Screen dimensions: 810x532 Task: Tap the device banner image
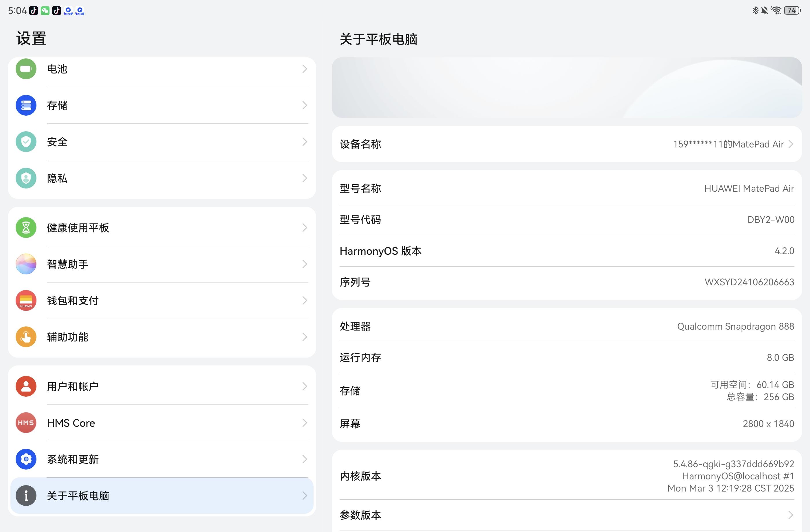pos(567,87)
